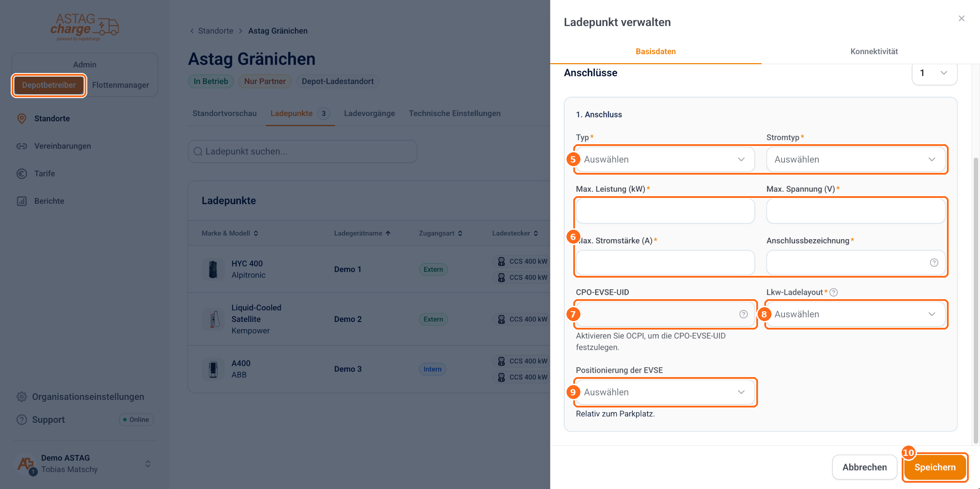Image resolution: width=980 pixels, height=489 pixels.
Task: Switch to Flottenmanager role
Action: coord(120,85)
